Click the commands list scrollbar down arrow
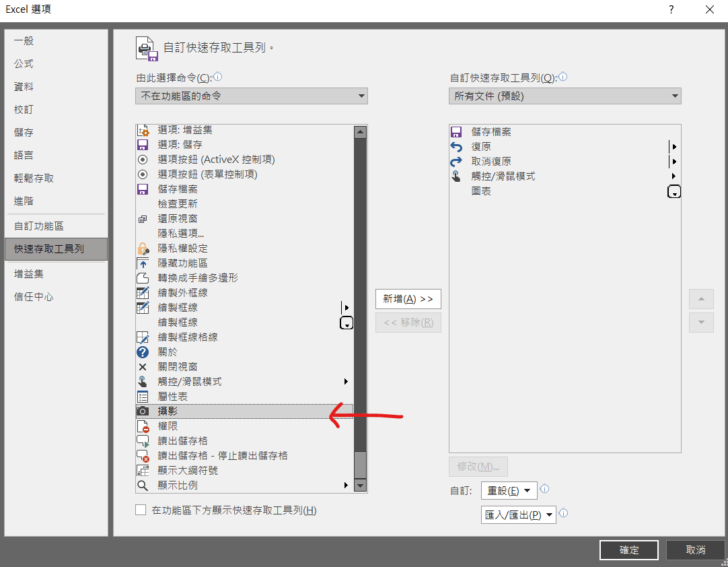 [360, 486]
